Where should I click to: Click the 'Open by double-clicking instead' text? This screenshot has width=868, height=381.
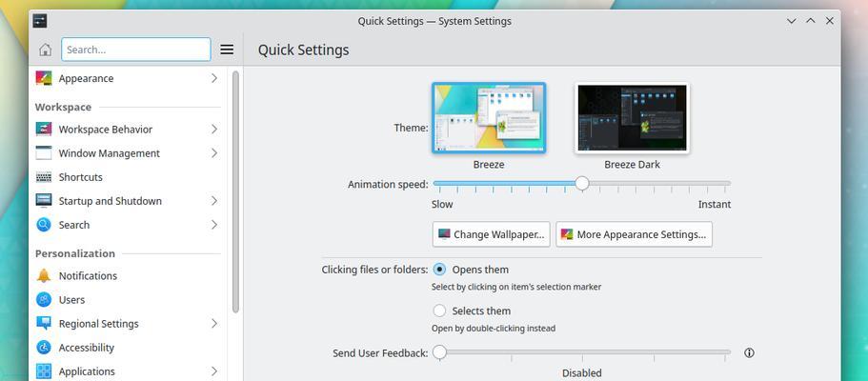(494, 329)
